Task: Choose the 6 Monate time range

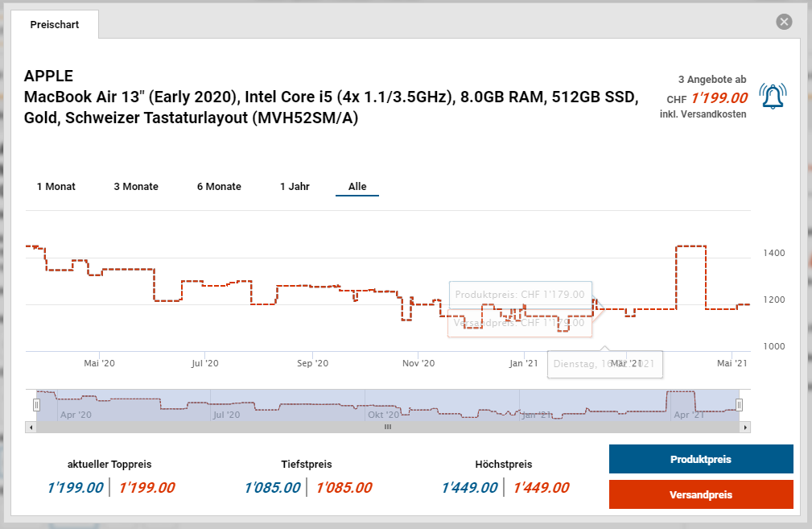Action: click(219, 186)
